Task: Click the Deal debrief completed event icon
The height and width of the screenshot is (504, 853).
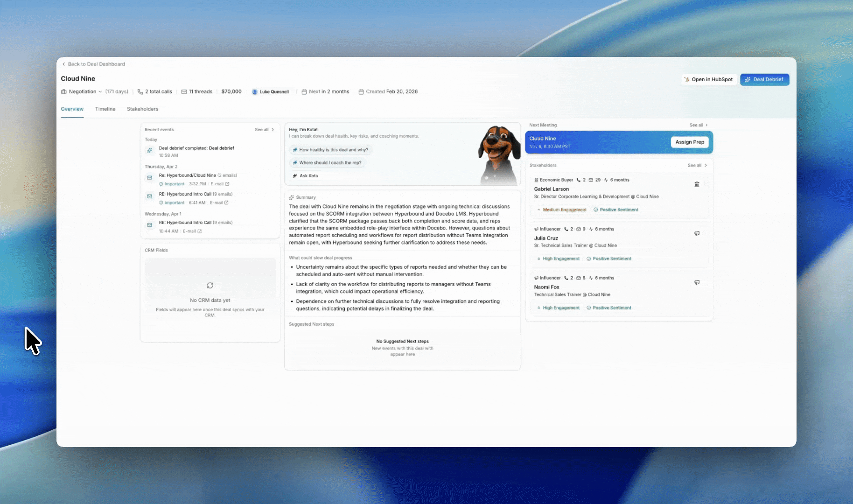Action: pyautogui.click(x=149, y=150)
